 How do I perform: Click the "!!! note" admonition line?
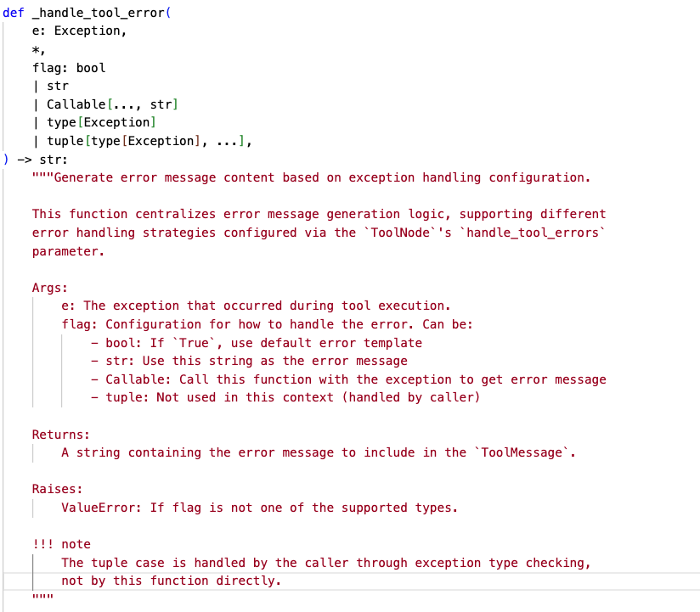[x=61, y=544]
